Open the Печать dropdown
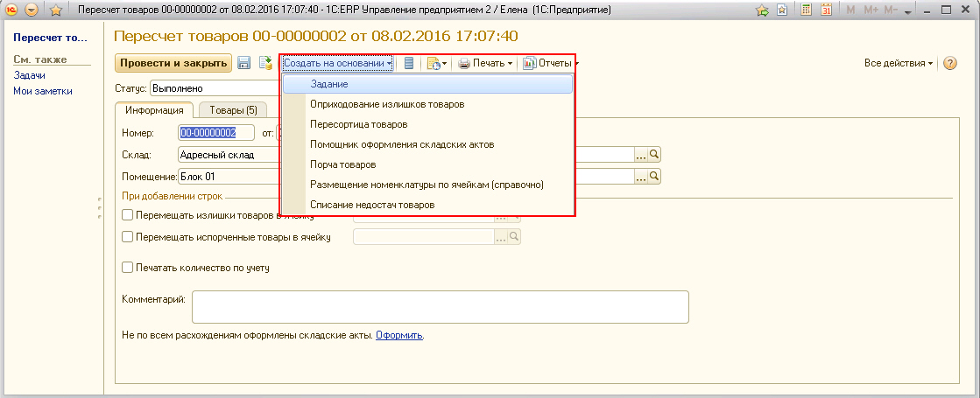The image size is (980, 398). pos(485,63)
